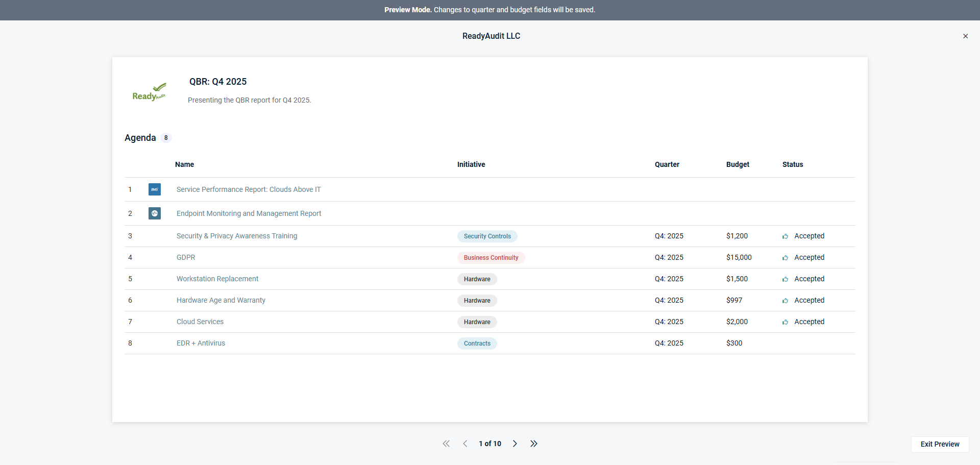
Task: Jump to the first preview page
Action: pos(446,444)
